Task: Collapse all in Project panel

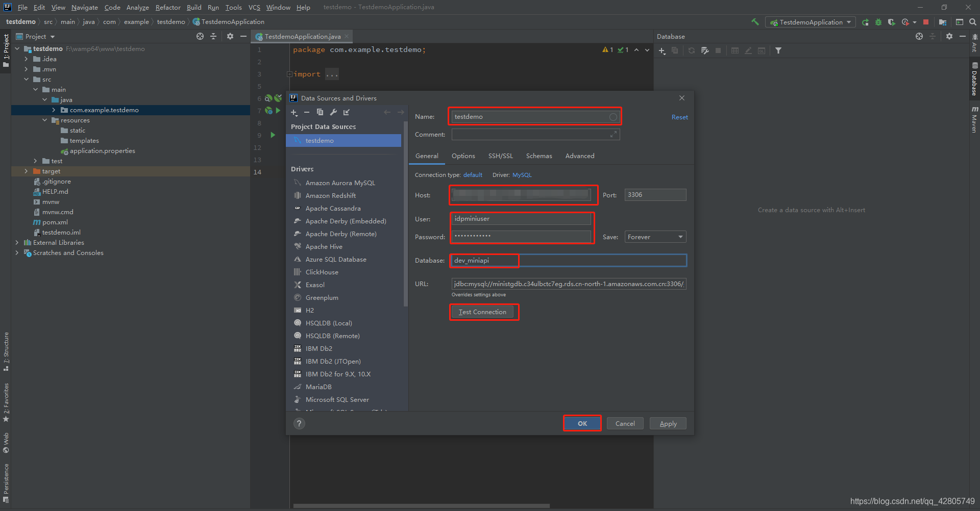Action: click(x=213, y=36)
